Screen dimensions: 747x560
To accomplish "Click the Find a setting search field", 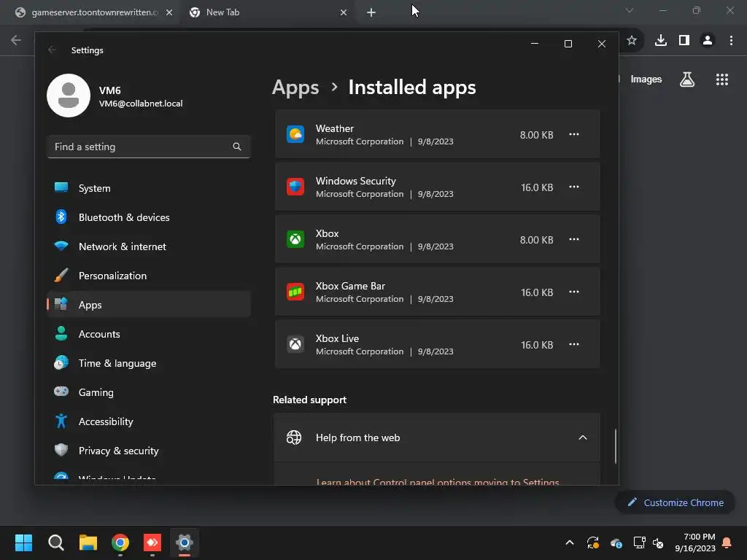I will 149,147.
